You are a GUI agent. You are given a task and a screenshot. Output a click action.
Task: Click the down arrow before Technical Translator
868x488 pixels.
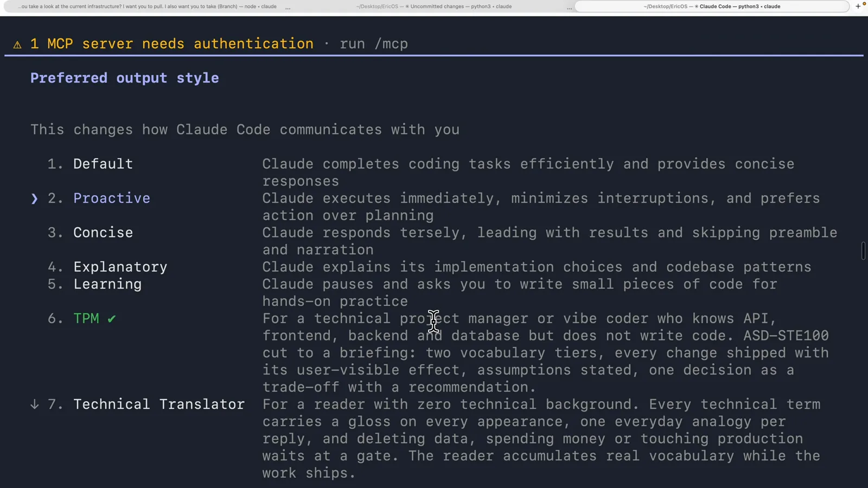pos(35,404)
